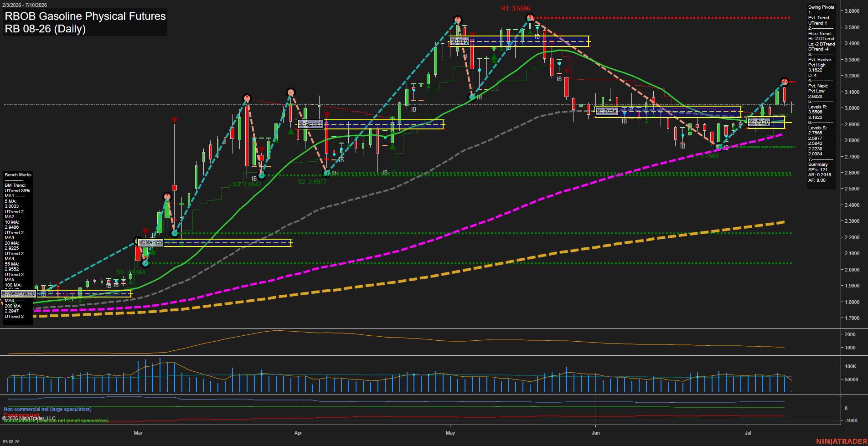Click the Nonreportable positions net (small speculators) legend

tap(56, 420)
